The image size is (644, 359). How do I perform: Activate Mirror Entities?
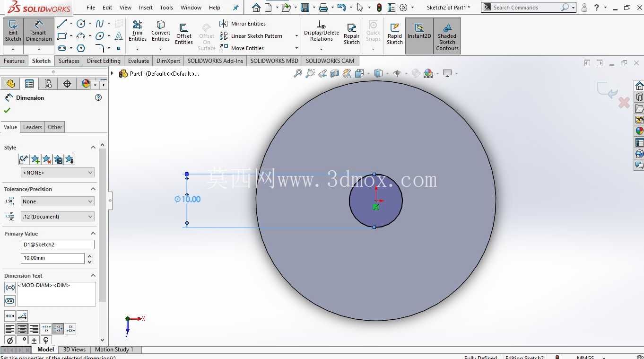point(243,24)
